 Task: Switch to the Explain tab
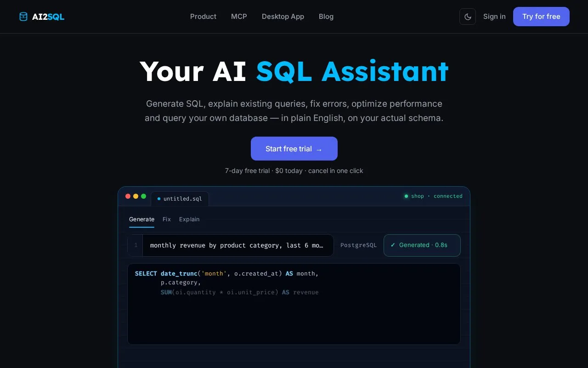(x=189, y=219)
